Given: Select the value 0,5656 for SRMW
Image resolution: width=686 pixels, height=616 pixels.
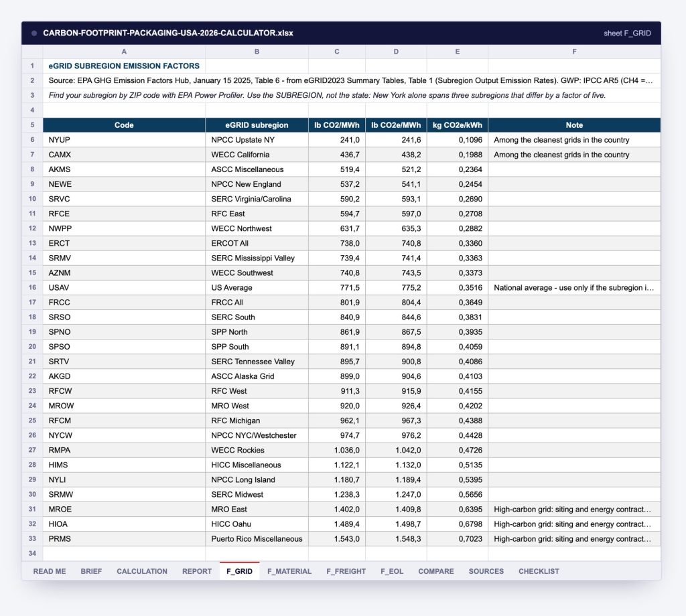Looking at the screenshot, I should [x=457, y=494].
